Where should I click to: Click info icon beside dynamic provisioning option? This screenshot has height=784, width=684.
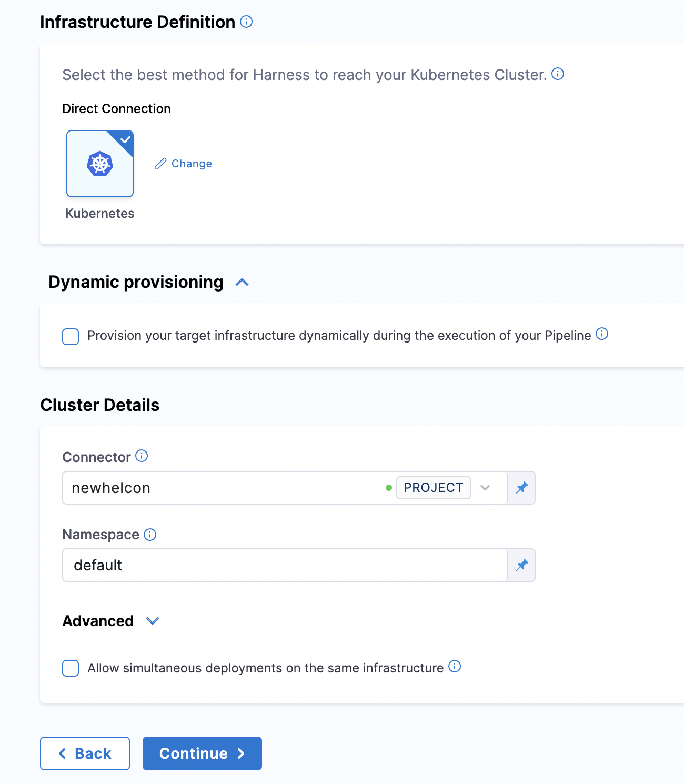coord(602,334)
